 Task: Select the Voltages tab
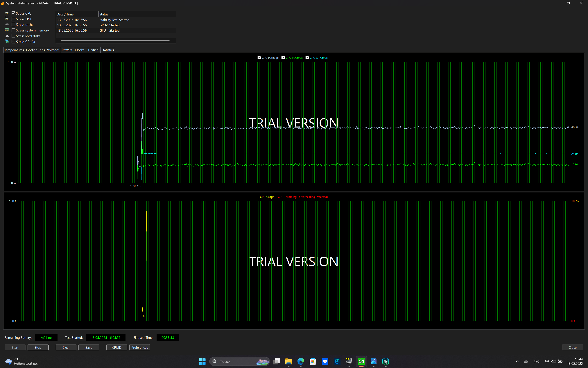pyautogui.click(x=53, y=50)
